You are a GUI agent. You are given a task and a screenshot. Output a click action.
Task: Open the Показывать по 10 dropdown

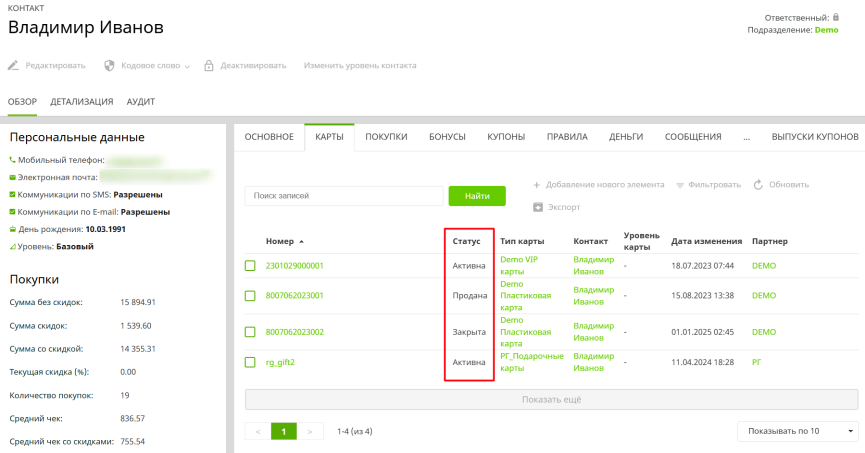[797, 431]
